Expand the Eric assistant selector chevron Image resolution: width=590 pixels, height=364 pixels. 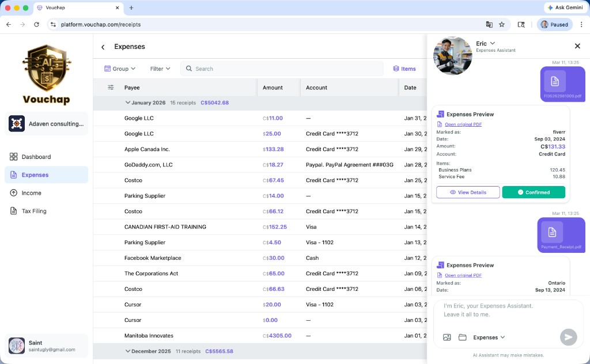click(493, 43)
